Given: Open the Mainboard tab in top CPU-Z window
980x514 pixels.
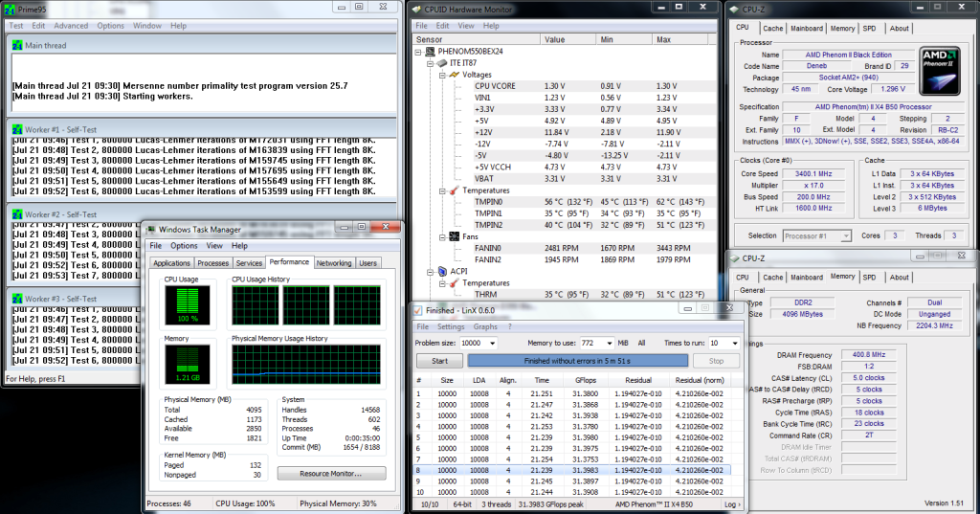Looking at the screenshot, I should pyautogui.click(x=806, y=29).
